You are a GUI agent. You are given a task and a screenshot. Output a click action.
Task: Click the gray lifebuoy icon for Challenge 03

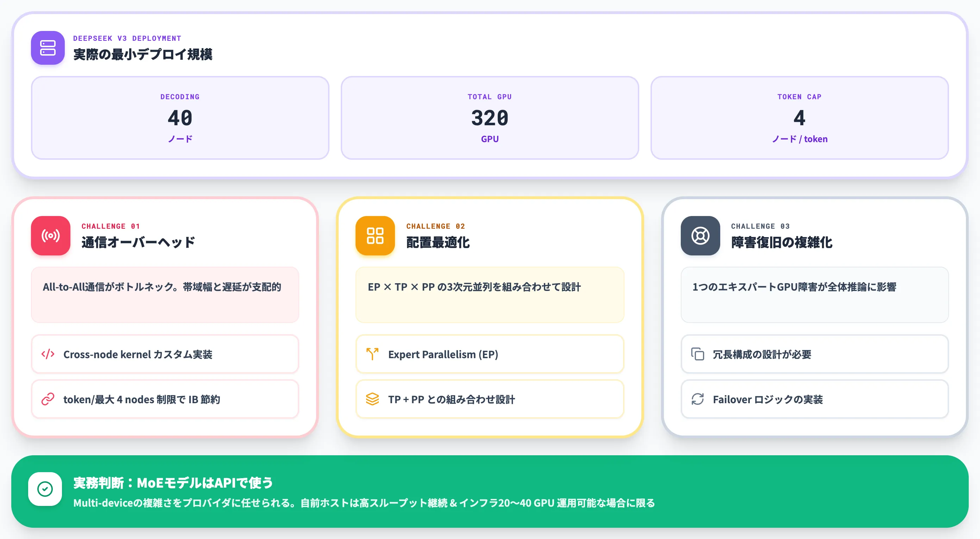click(701, 236)
